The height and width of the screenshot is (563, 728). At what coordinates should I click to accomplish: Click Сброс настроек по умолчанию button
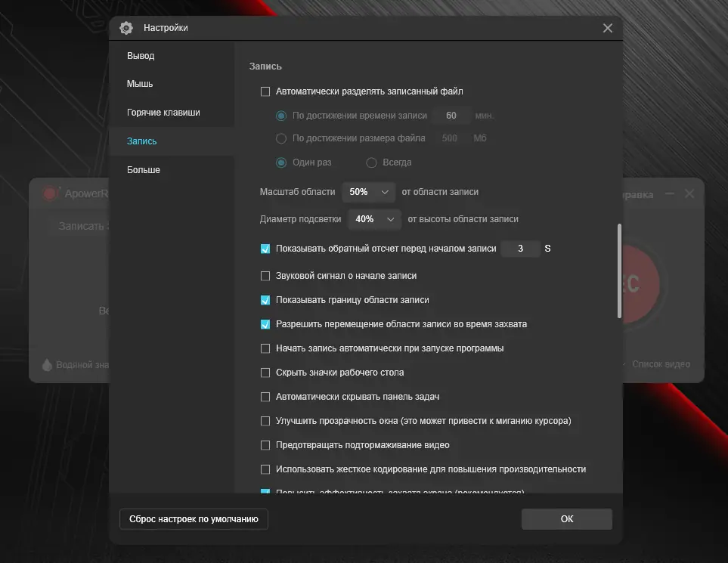pyautogui.click(x=194, y=519)
